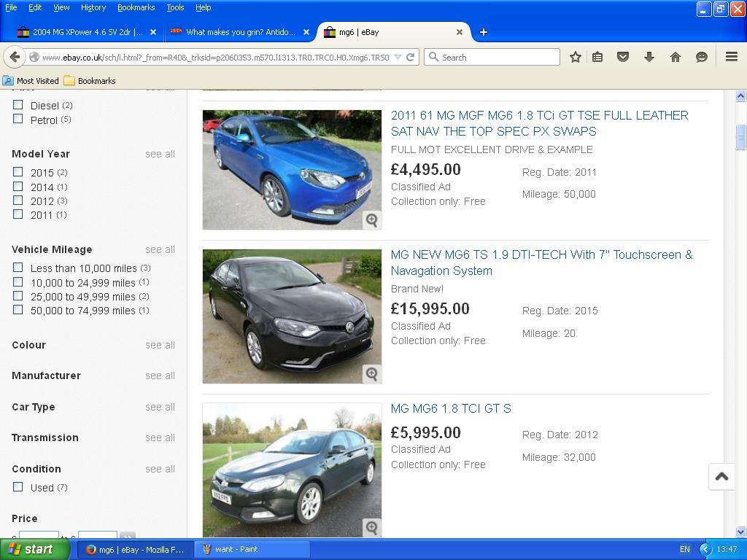Viewport: 747px width, 560px height.
Task: Switch to the 'want - Paint' taskbar button
Action: pyautogui.click(x=252, y=550)
